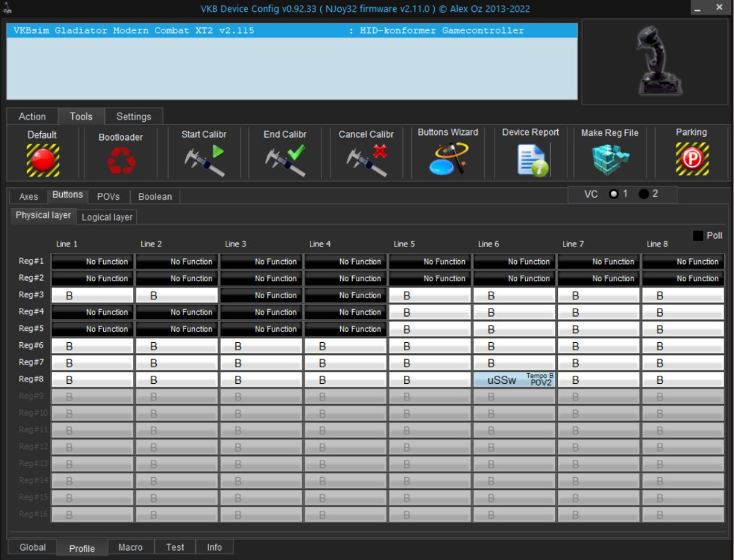Screen dimensions: 734x560
Task: Click Reg#7 Line 6 B cell
Action: pos(514,363)
